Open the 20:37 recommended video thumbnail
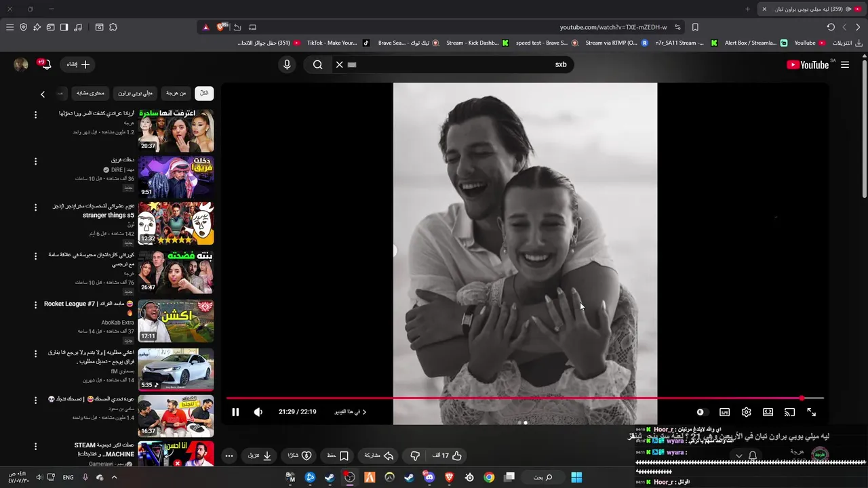Screen dimensions: 868x488 (x=176, y=130)
